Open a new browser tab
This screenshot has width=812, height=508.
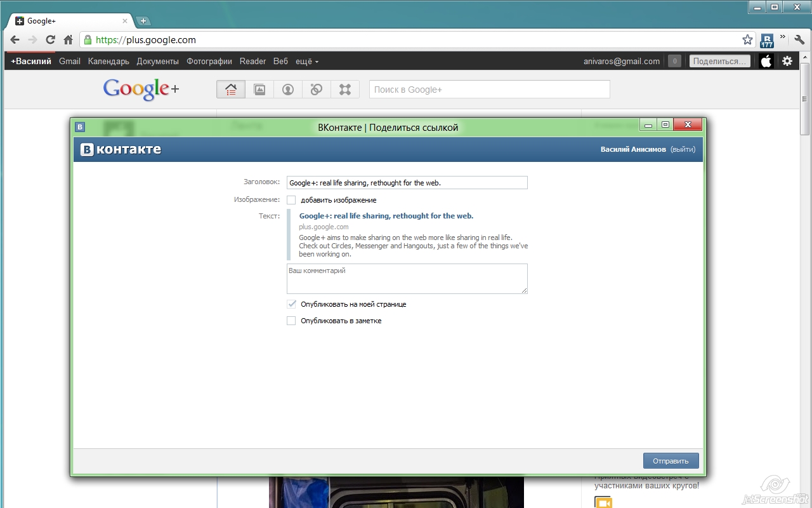pos(143,21)
